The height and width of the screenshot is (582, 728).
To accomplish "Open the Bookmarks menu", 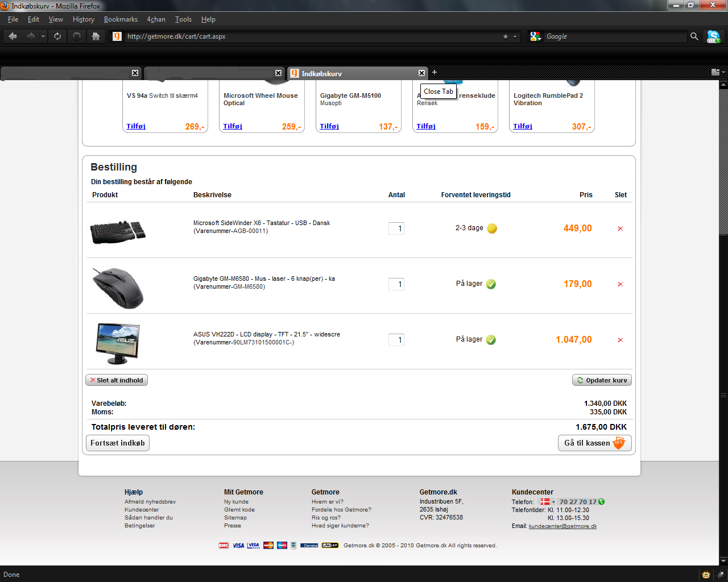I will 121,19.
